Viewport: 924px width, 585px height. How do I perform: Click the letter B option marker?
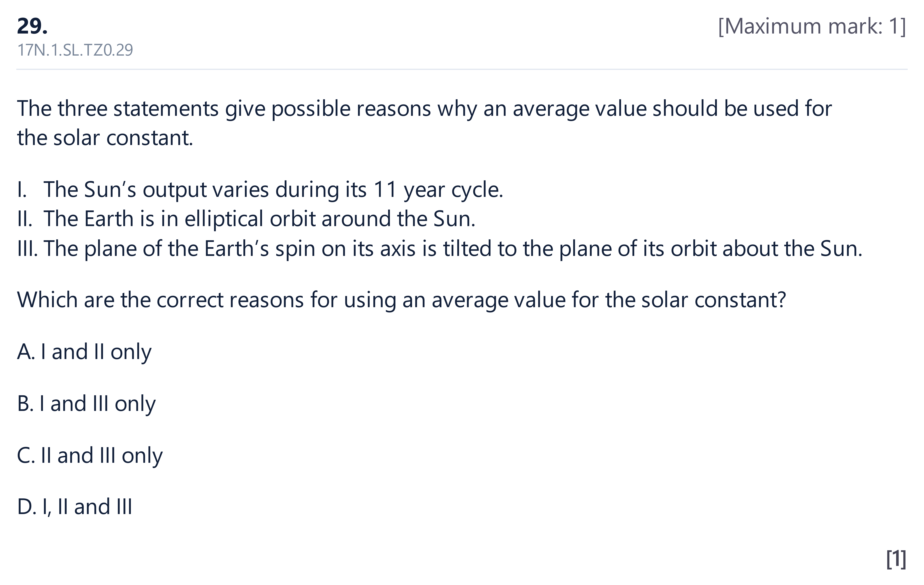[25, 403]
